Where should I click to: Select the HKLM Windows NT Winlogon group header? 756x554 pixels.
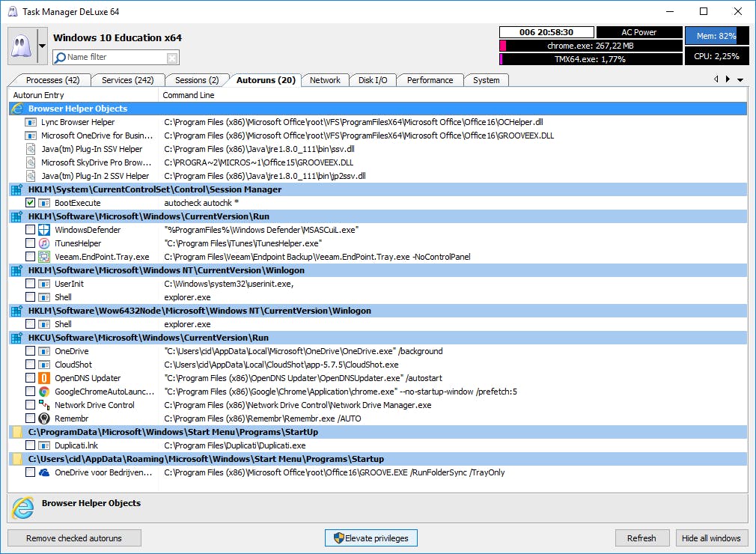click(378, 270)
